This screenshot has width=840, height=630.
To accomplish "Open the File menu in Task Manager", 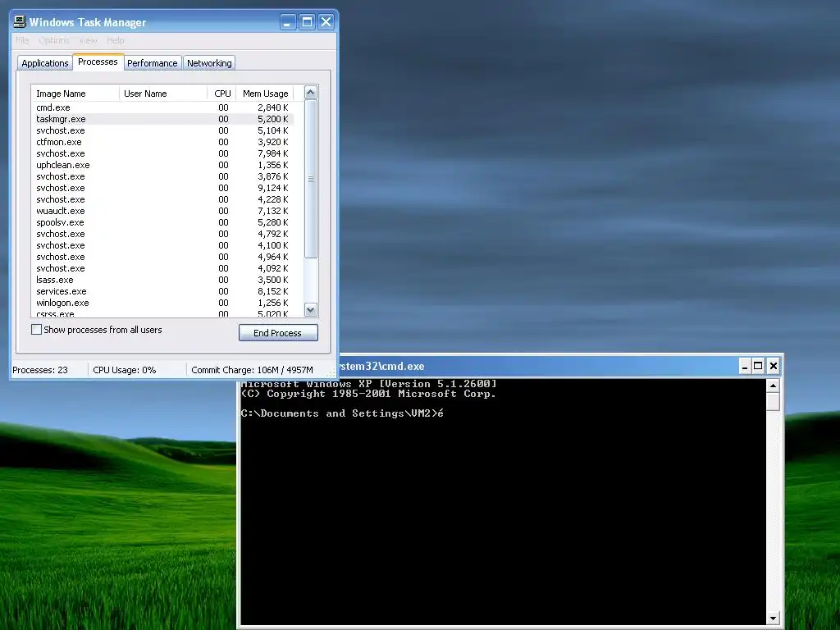I will (x=22, y=40).
